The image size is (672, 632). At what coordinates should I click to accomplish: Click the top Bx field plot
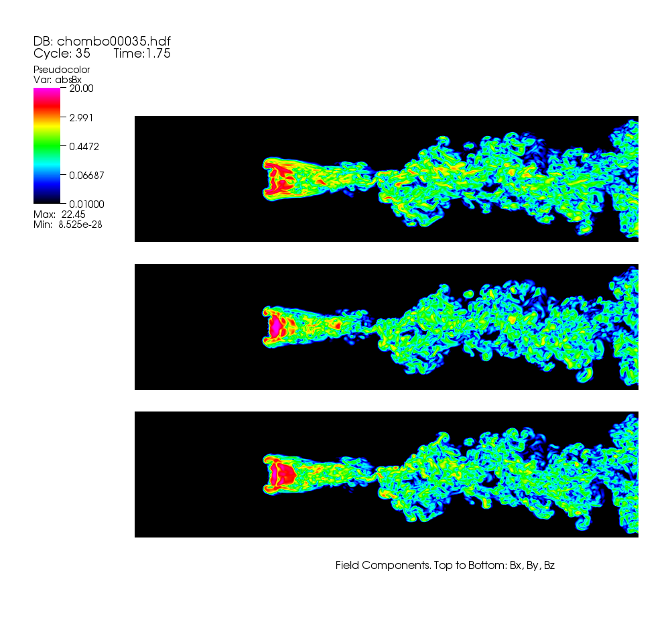(x=387, y=179)
